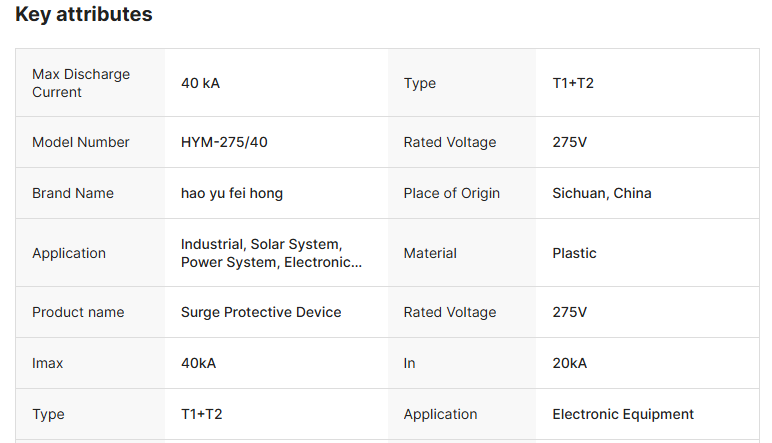Expand the truncated Industrial, Solar System text
This screenshot has height=443, width=772.
(271, 253)
